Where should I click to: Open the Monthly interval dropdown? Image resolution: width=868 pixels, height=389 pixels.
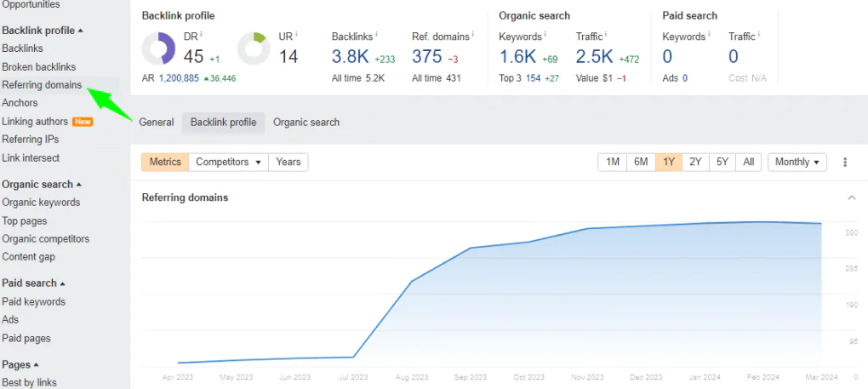click(x=797, y=162)
